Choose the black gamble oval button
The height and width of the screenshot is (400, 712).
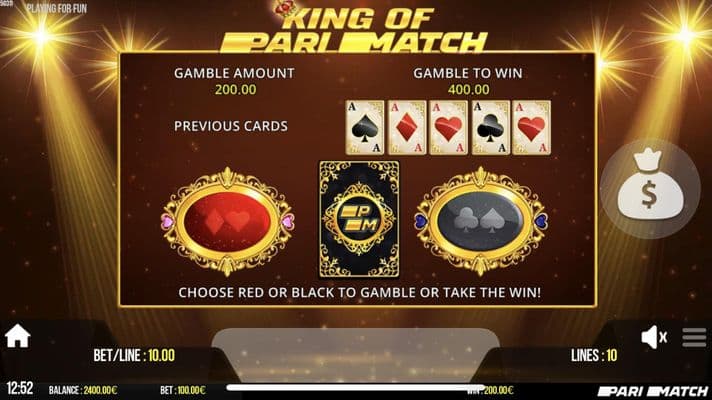click(481, 222)
